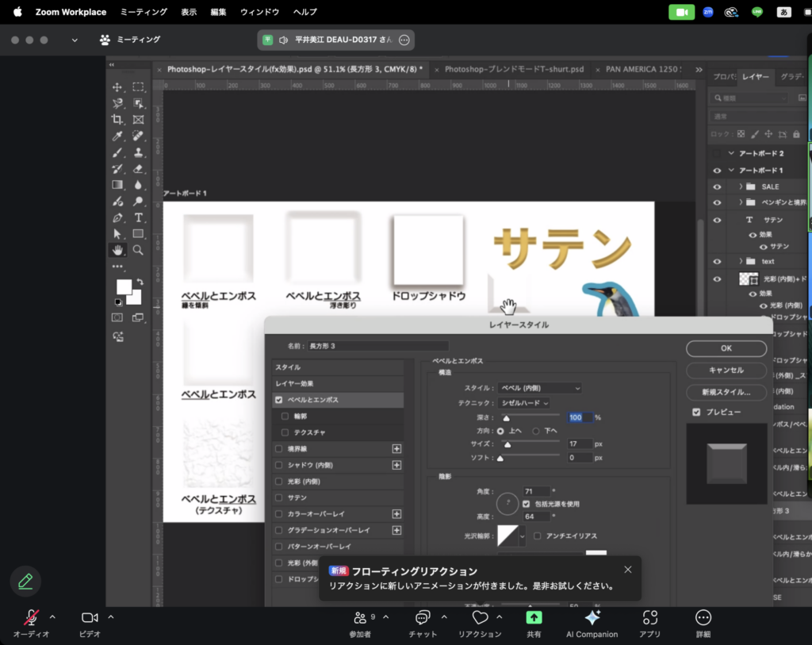The image size is (812, 645).
Task: Select the Move tool in toolbar
Action: point(117,87)
